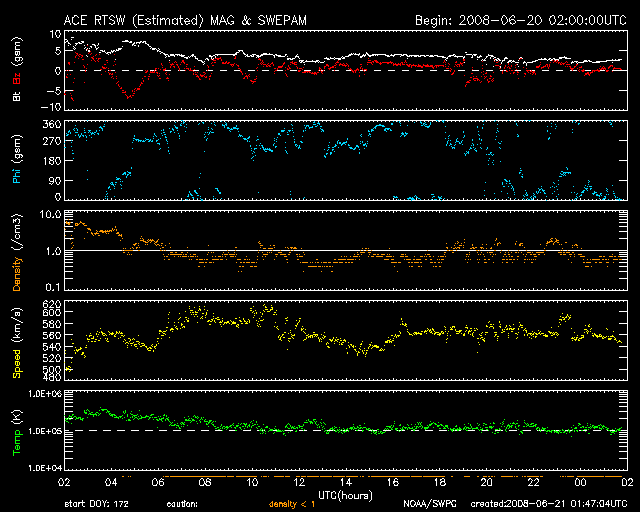Click the '1.0E+04' tick on Temp panel
Image resolution: width=640 pixels, height=512 pixels.
click(45, 468)
